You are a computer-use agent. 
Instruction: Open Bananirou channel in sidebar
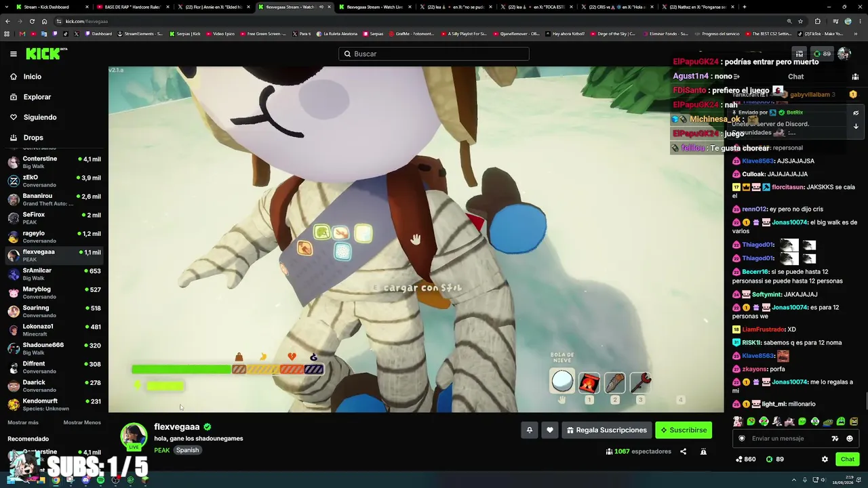click(x=54, y=199)
